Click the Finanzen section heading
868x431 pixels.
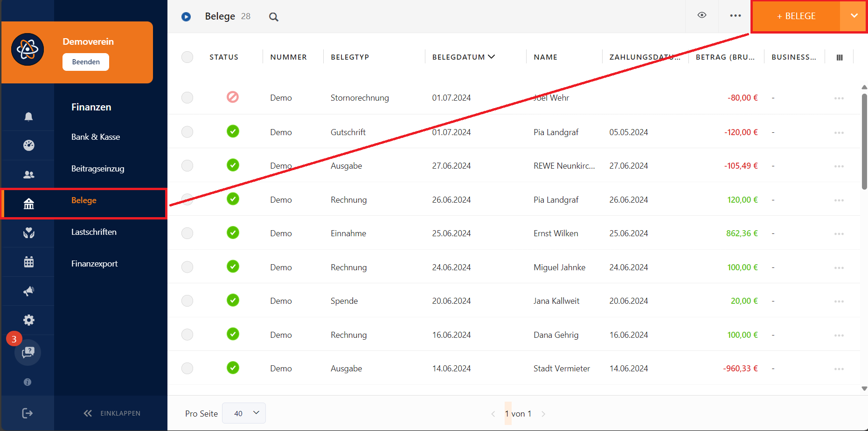[x=91, y=107]
